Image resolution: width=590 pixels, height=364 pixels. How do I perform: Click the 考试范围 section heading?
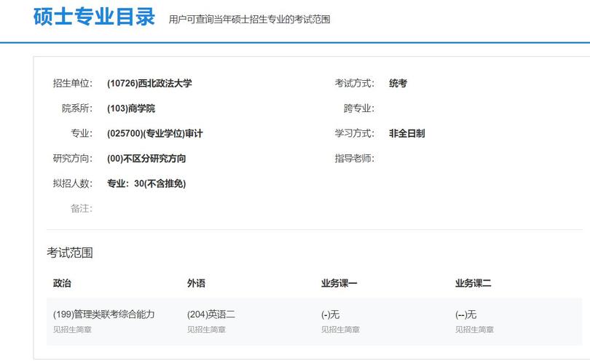point(70,253)
